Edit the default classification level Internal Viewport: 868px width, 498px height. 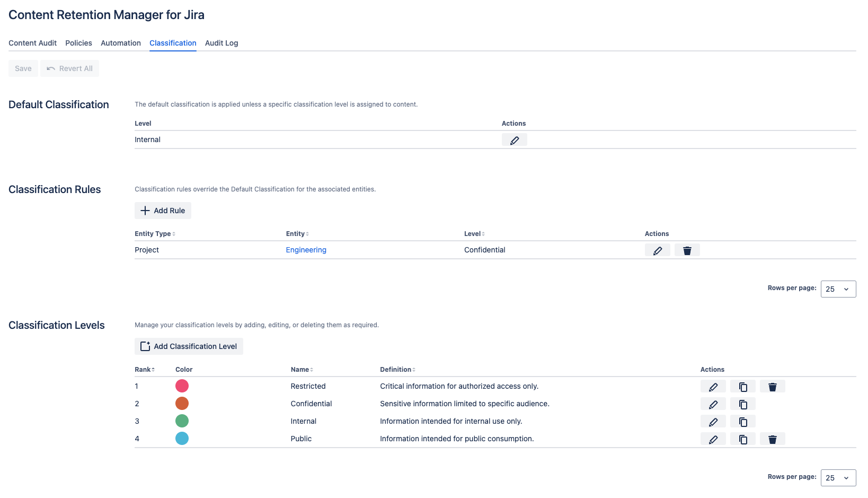point(514,140)
